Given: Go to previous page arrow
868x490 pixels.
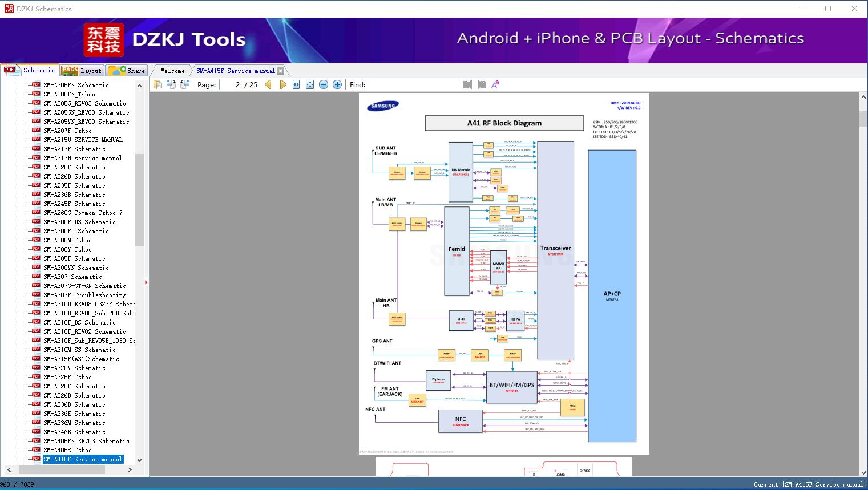Looking at the screenshot, I should pos(268,84).
